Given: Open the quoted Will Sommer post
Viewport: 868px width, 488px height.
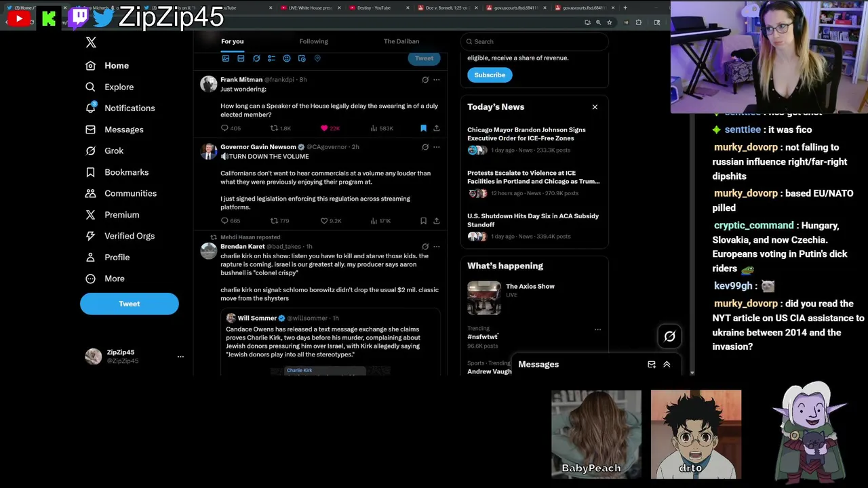Looking at the screenshot, I should [330, 342].
